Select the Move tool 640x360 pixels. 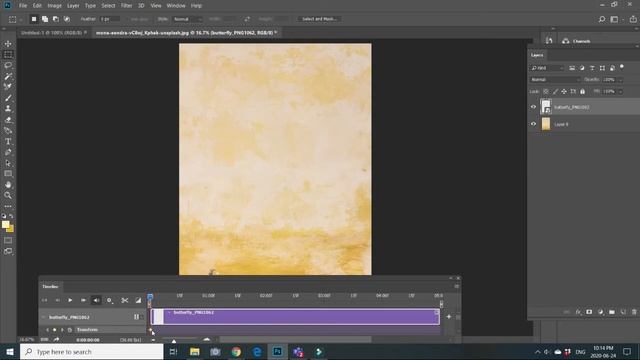coord(8,44)
